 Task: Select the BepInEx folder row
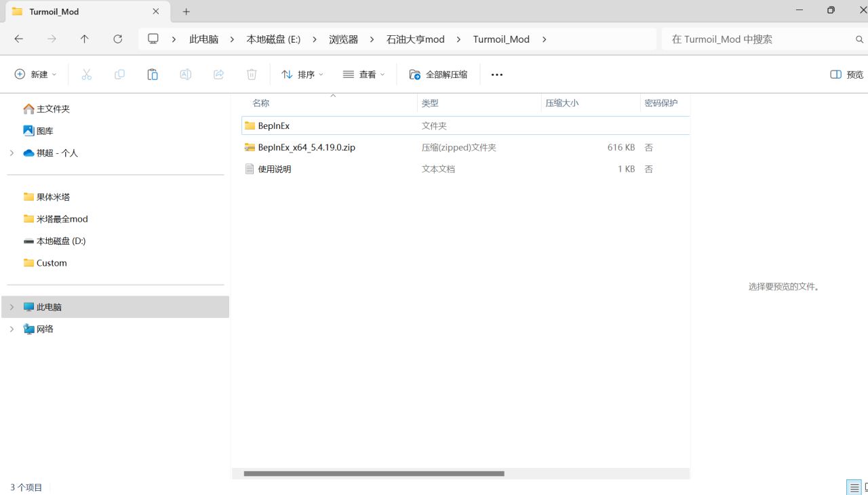click(x=465, y=125)
